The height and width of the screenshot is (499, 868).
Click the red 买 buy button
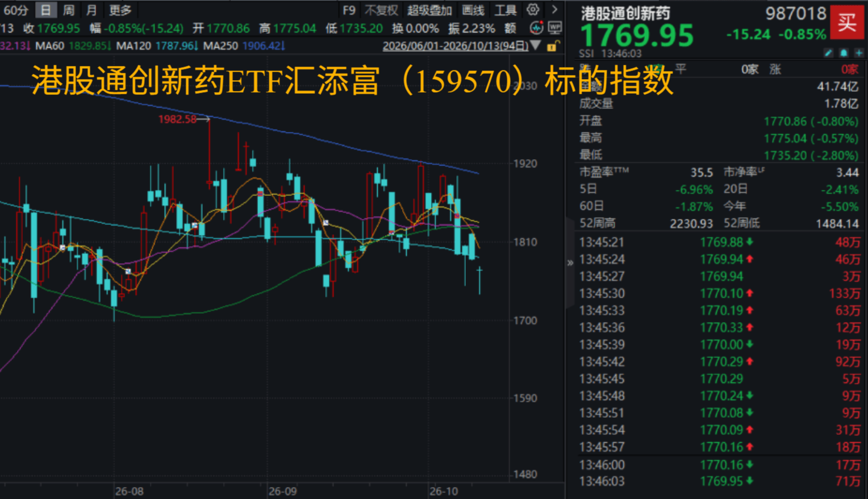(x=847, y=22)
